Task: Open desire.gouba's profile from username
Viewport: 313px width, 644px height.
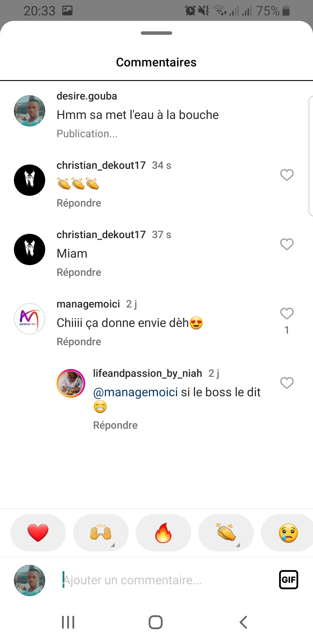Action: tap(87, 96)
